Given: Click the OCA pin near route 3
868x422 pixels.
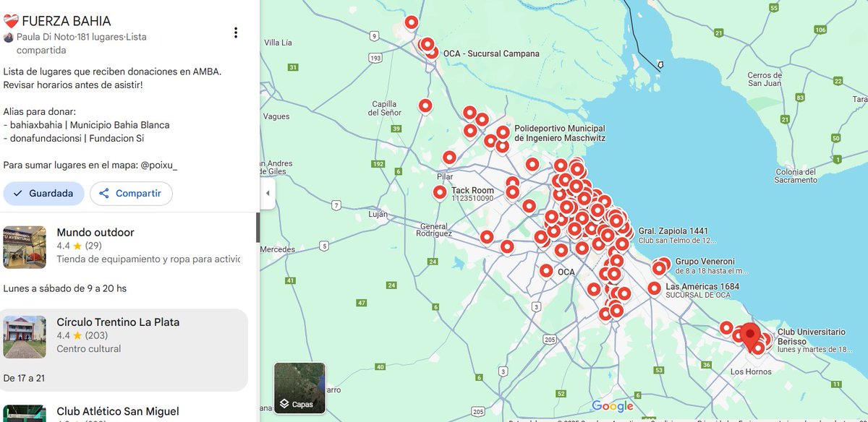Looking at the screenshot, I should pyautogui.click(x=546, y=271).
